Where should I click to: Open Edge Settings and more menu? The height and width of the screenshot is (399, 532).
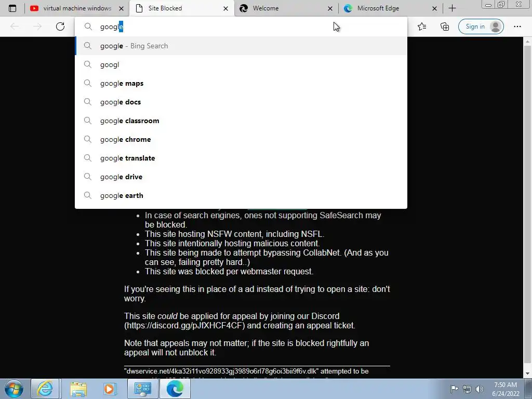click(x=517, y=26)
